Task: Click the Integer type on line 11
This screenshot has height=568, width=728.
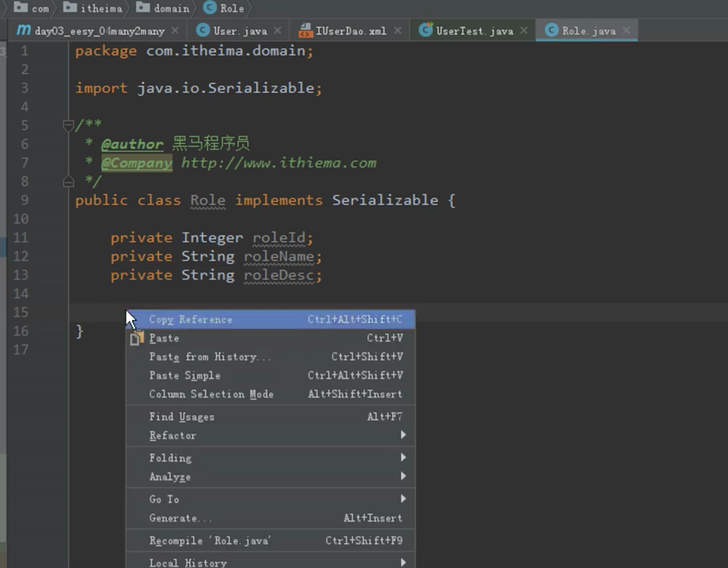Action: (212, 237)
